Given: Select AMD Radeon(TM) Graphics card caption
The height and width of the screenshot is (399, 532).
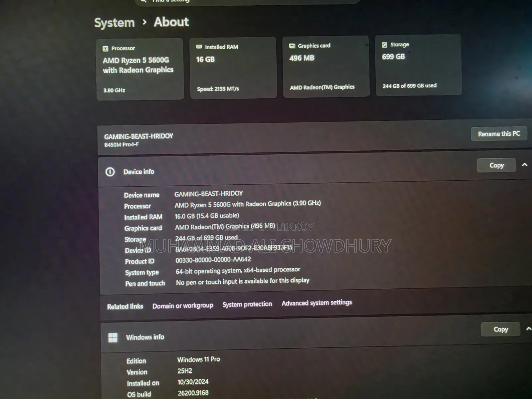Looking at the screenshot, I should [322, 87].
